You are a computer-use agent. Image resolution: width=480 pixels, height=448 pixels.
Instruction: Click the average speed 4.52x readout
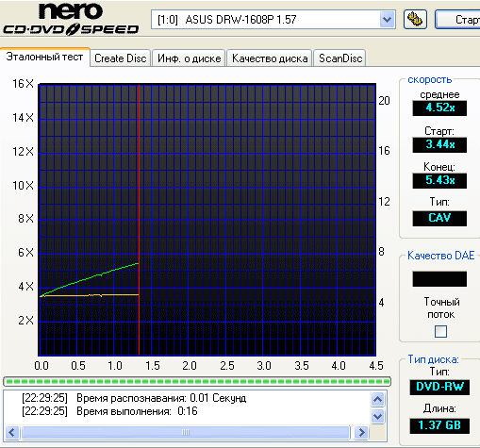[439, 108]
